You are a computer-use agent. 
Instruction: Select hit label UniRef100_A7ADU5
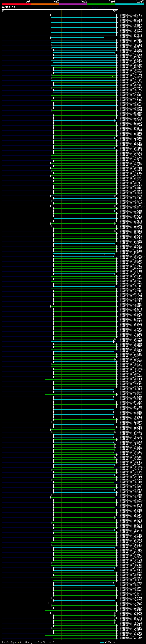click(131, 414)
